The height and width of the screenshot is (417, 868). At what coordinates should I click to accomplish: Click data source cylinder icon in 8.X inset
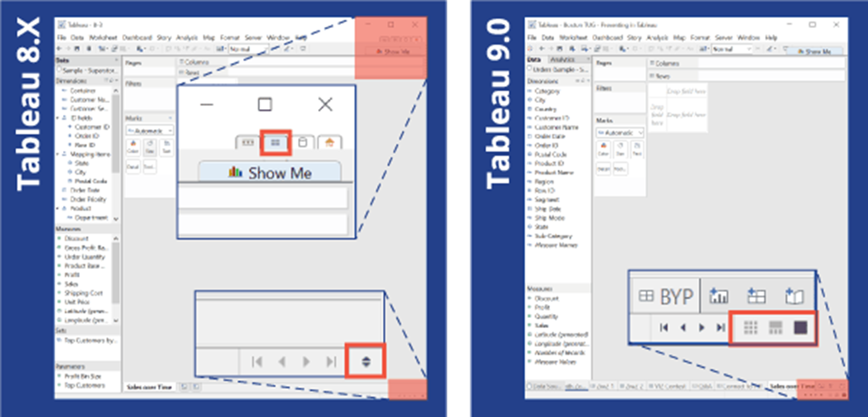(x=302, y=143)
